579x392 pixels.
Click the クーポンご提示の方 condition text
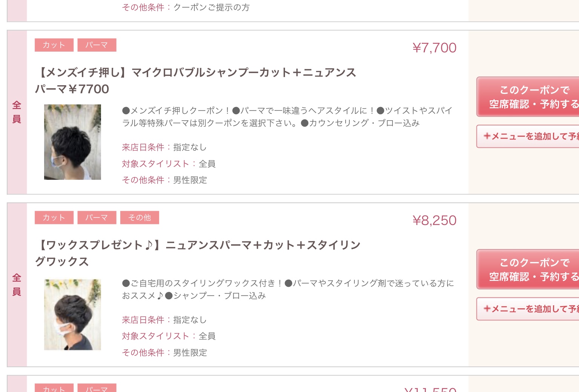[x=211, y=7]
